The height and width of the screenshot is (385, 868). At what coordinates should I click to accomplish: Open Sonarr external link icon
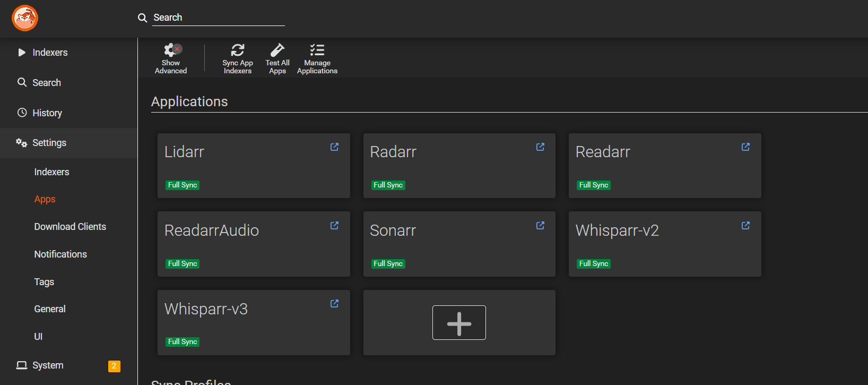click(x=540, y=226)
